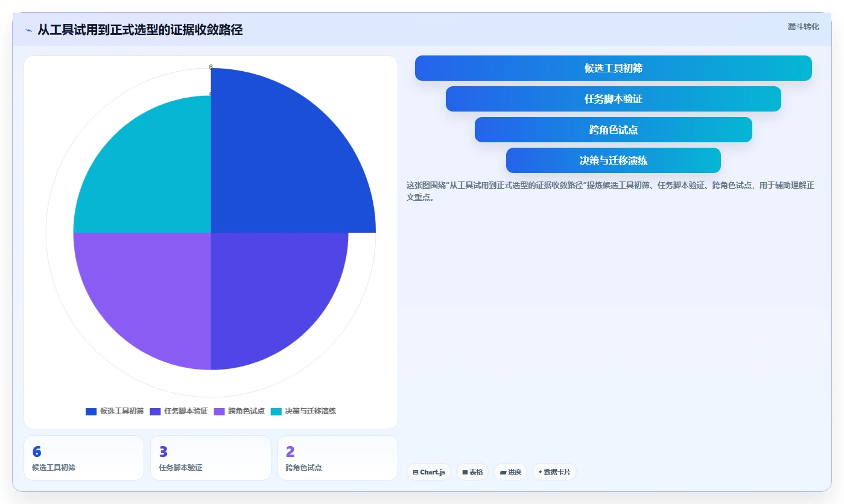This screenshot has width=844, height=504.
Task: Select the 任务脚本验证 funnel bar
Action: pyautogui.click(x=613, y=99)
